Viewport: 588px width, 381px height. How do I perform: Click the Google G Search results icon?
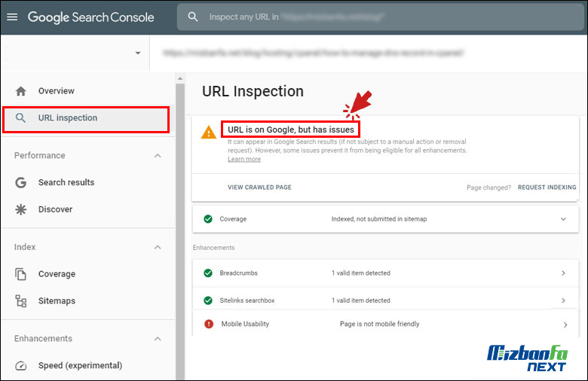click(x=20, y=182)
